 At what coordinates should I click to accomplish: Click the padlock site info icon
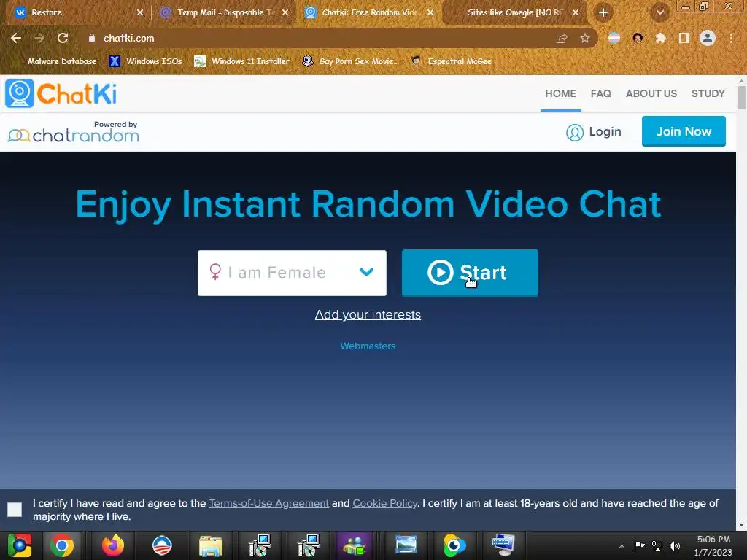point(92,38)
